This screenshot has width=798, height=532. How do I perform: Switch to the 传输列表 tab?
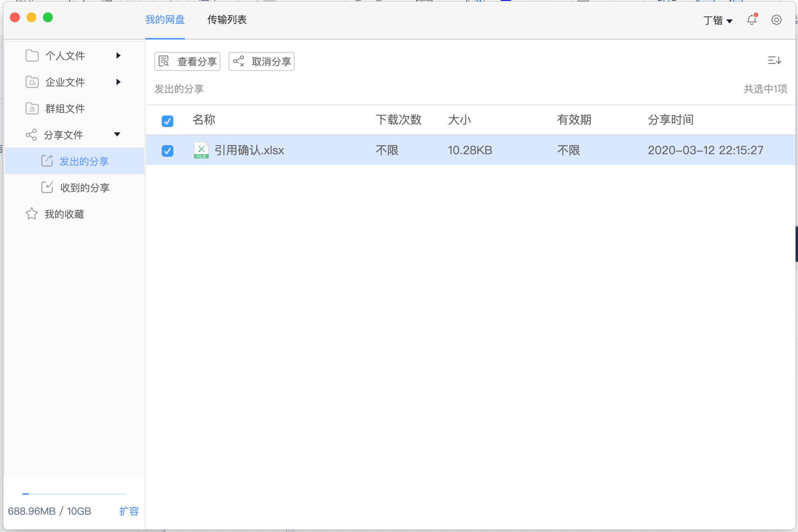click(227, 19)
